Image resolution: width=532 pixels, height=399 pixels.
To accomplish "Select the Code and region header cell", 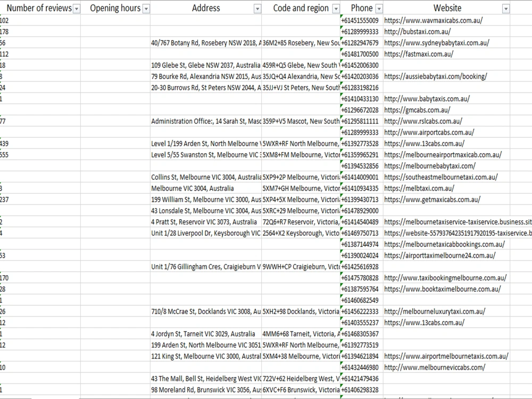I will pyautogui.click(x=301, y=8).
